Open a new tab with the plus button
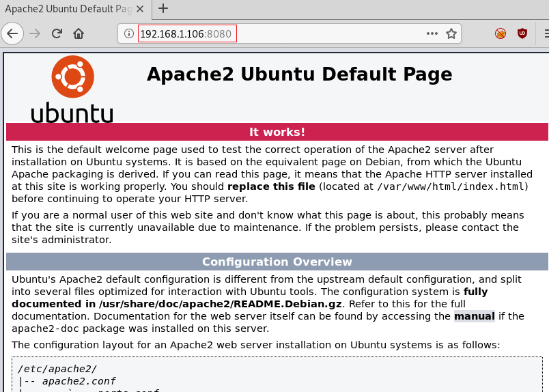Screen dimensions: 549x392 tap(163, 8)
